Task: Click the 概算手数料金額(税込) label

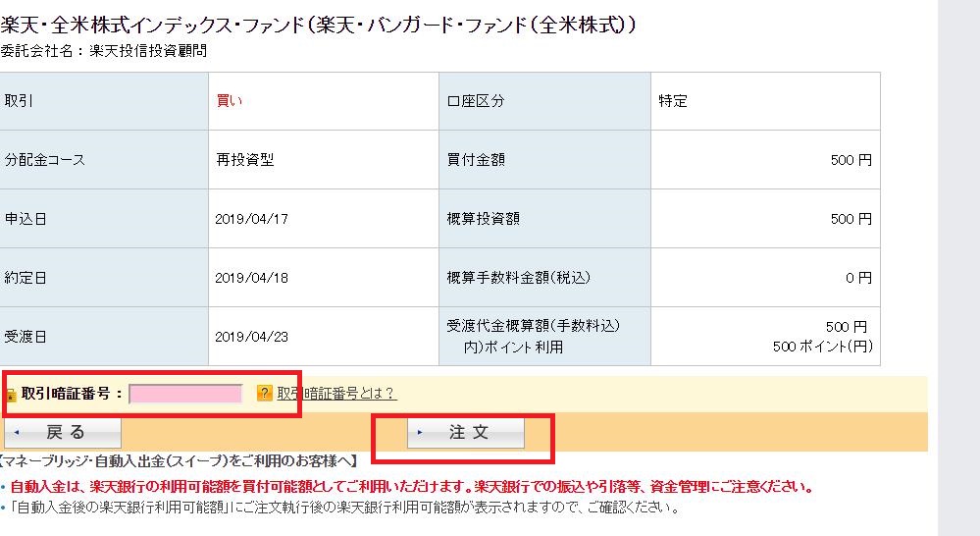Action: 519,278
